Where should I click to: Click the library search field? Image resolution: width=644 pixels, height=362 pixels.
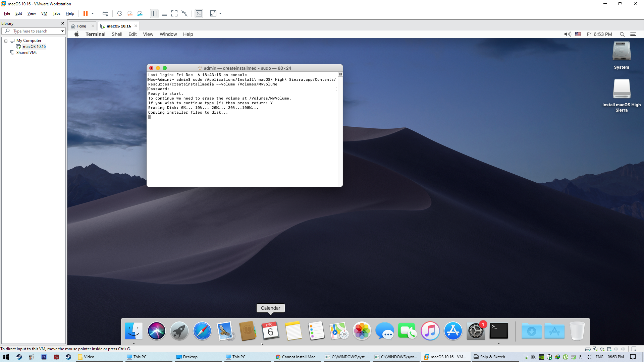34,31
